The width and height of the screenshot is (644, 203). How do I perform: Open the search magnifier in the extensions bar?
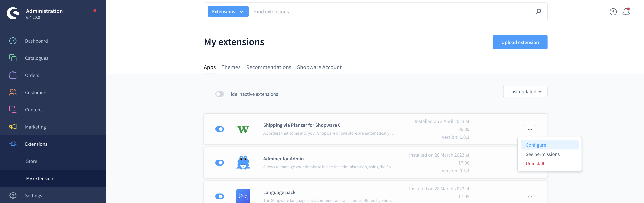click(538, 11)
